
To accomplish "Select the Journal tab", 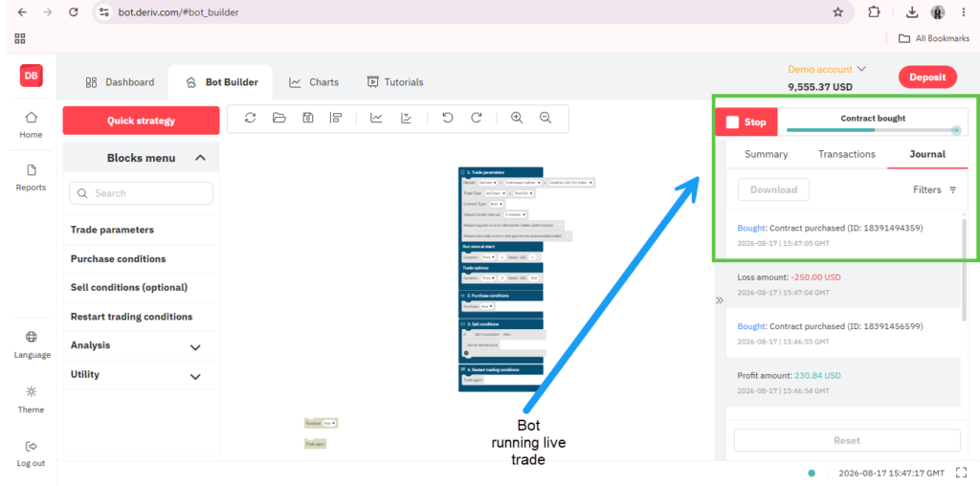I will [x=927, y=154].
